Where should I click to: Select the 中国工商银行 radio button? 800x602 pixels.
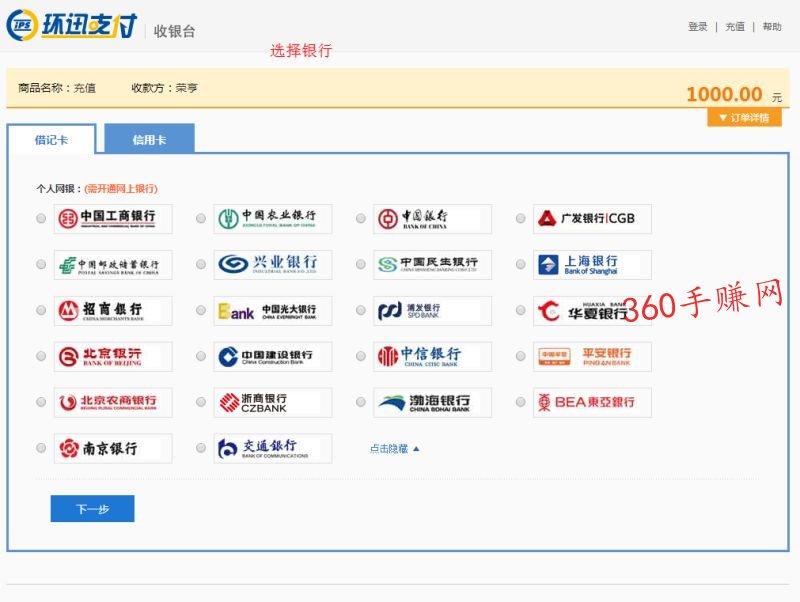click(41, 218)
